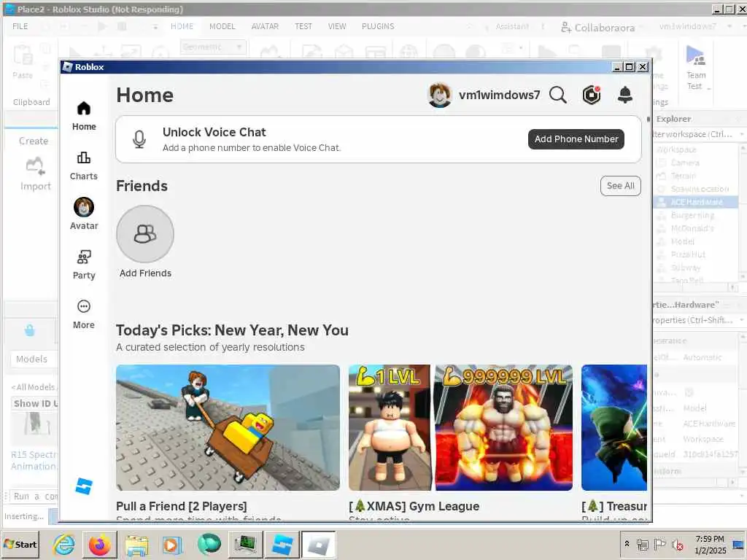Switch to the PLUGINS tab in Studio
Screen dimensions: 747x560
coord(378,26)
